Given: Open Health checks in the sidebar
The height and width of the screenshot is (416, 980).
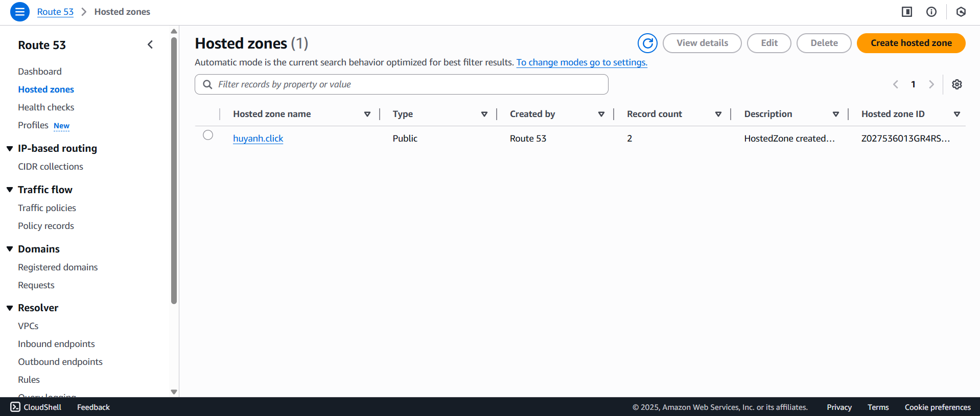Looking at the screenshot, I should click(x=46, y=107).
